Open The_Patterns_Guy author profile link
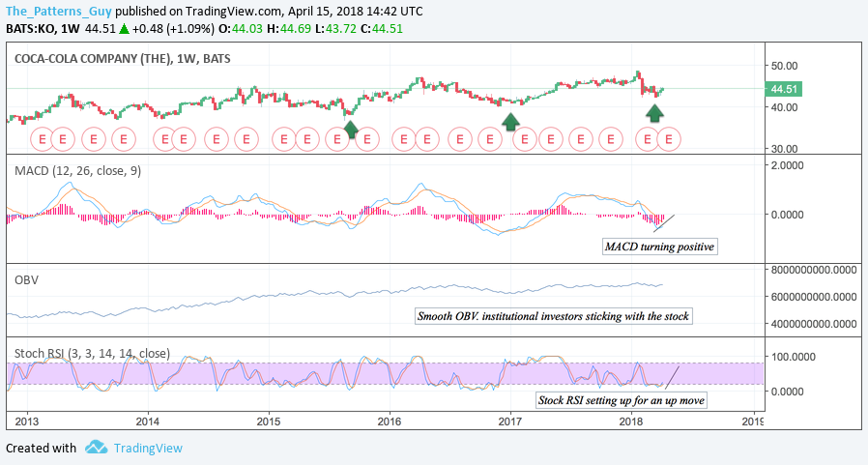The height and width of the screenshot is (465, 868). (59, 11)
